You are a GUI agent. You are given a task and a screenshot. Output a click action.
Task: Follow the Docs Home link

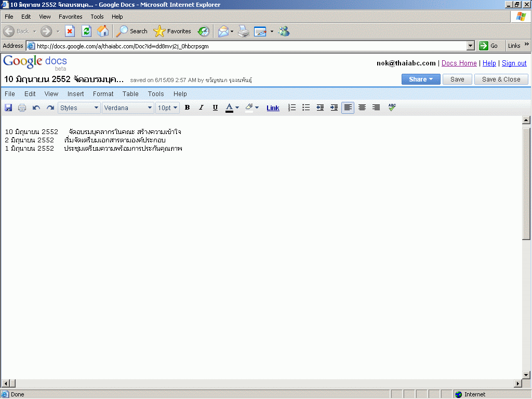459,63
